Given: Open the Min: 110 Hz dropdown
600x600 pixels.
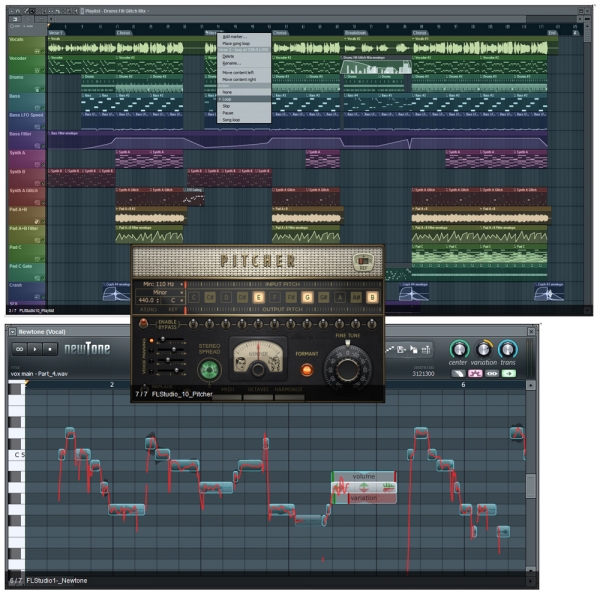Looking at the screenshot, I should [x=162, y=285].
